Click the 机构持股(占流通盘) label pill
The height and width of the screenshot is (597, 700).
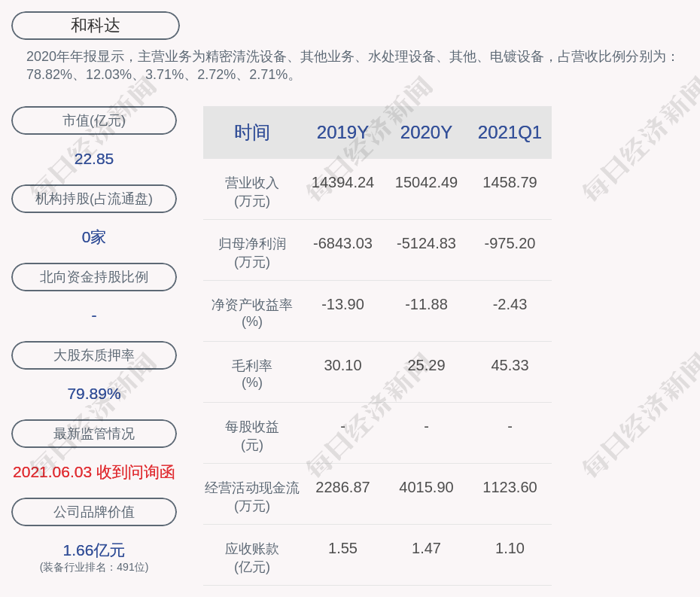94,199
